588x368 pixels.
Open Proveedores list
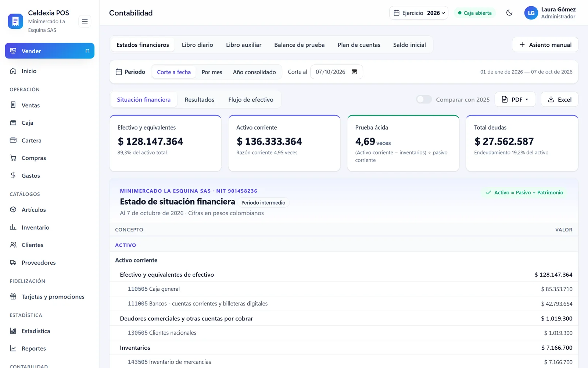click(x=50, y=263)
